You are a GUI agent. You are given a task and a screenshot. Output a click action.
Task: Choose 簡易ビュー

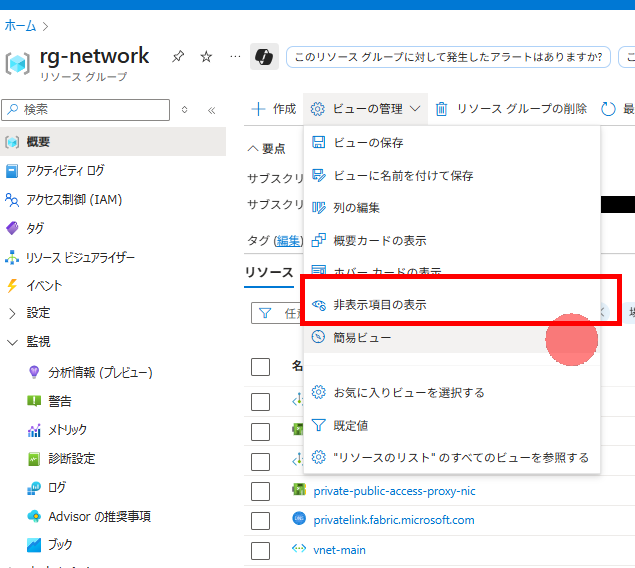[x=452, y=337]
